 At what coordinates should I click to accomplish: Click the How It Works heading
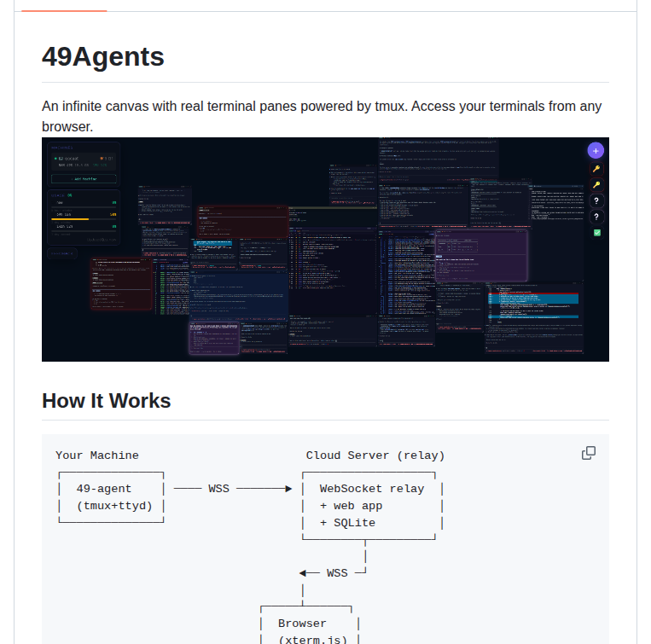tap(107, 401)
